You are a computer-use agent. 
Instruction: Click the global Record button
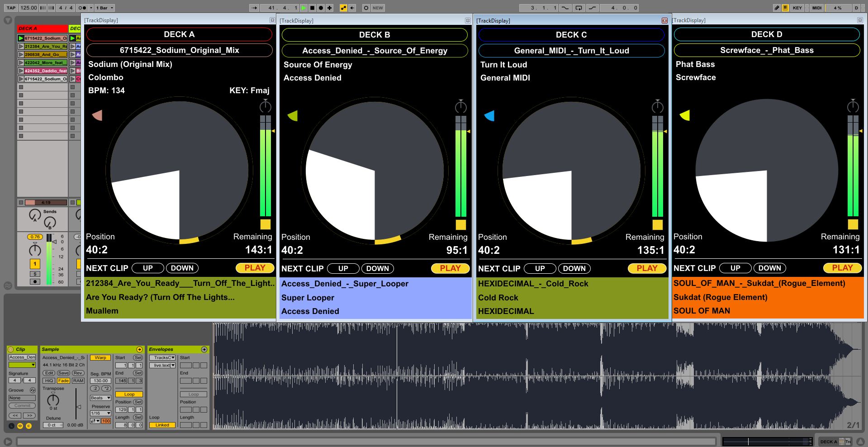click(321, 8)
